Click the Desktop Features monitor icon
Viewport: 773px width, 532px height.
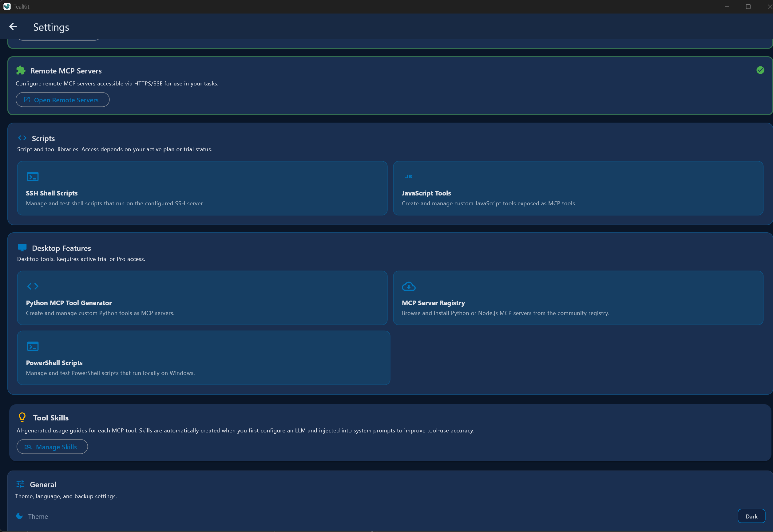click(x=22, y=248)
